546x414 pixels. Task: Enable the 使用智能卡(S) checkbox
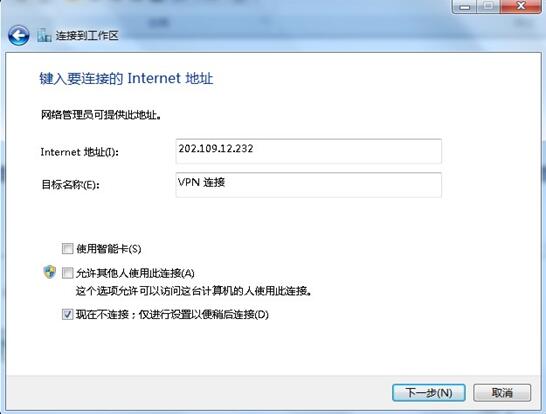tap(67, 249)
